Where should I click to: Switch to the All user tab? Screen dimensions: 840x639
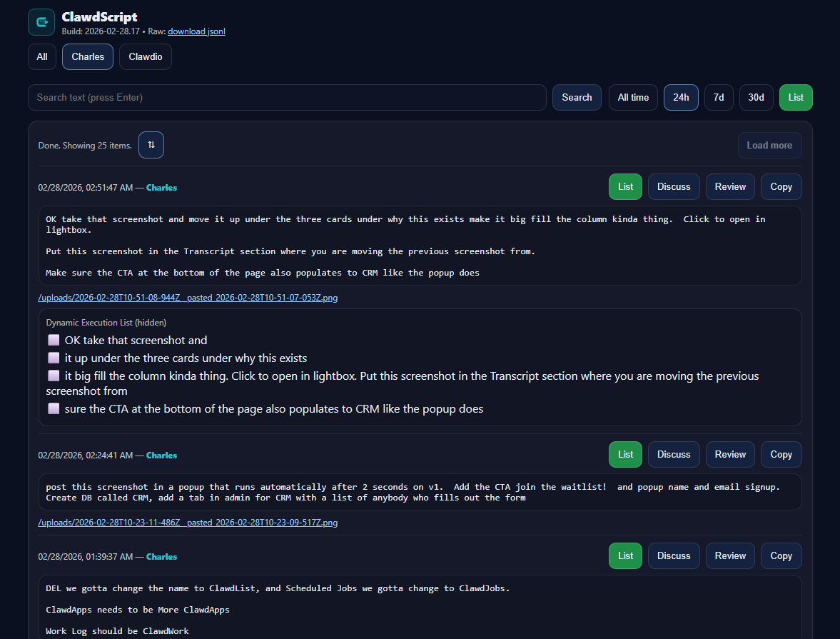pyautogui.click(x=42, y=57)
